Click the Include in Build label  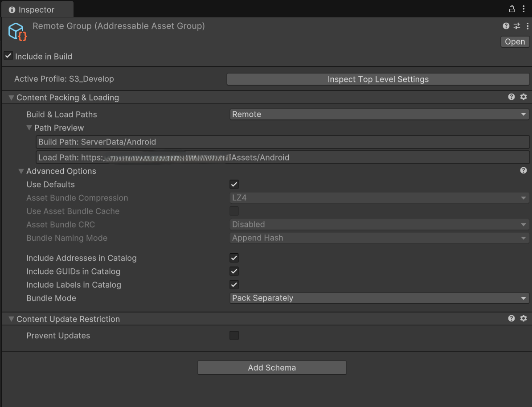44,56
